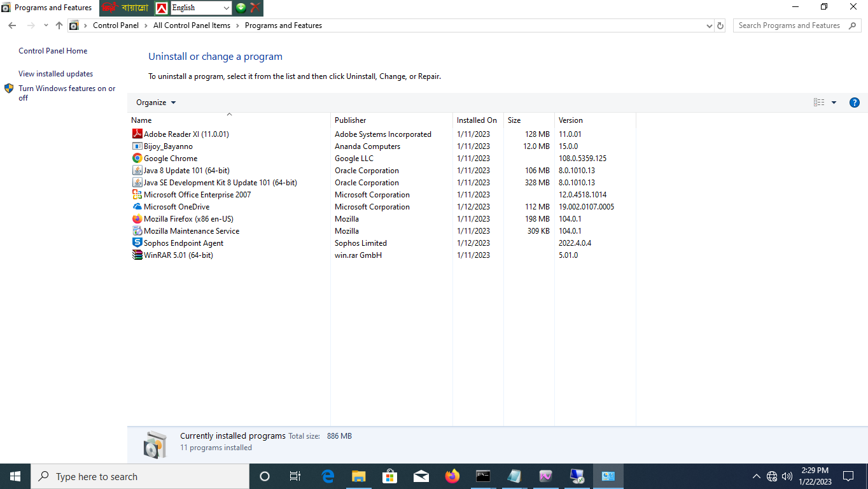
Task: Open File Explorer from the taskbar
Action: tap(359, 476)
